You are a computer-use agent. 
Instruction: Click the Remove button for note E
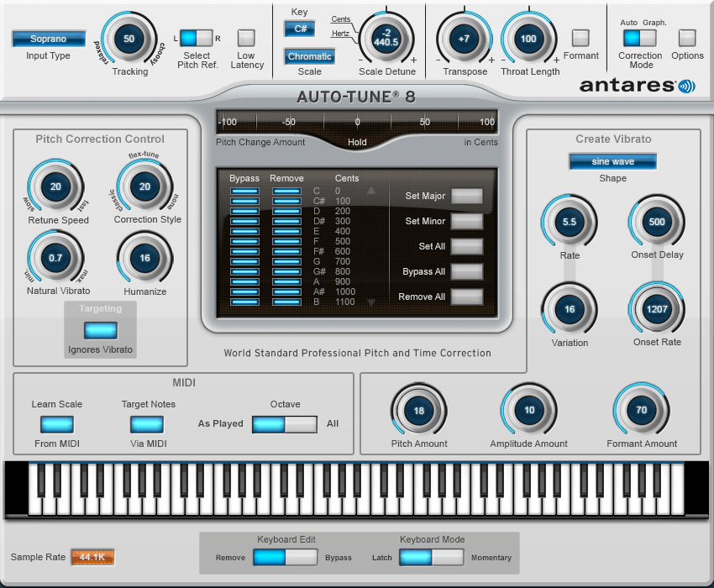286,231
